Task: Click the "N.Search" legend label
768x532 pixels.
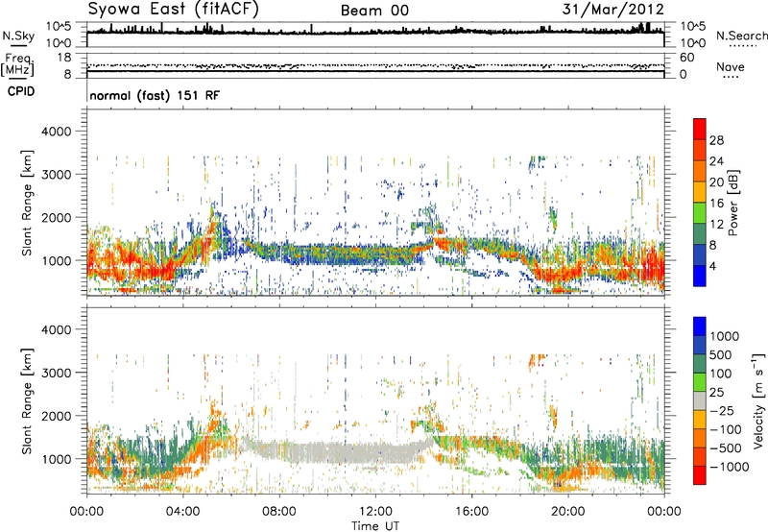Action: pyautogui.click(x=741, y=36)
